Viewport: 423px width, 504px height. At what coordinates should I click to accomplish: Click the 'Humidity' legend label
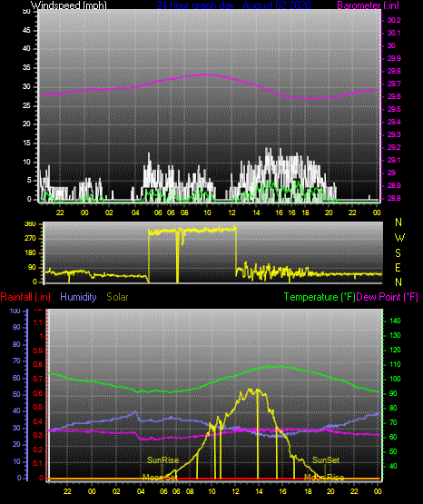click(78, 297)
